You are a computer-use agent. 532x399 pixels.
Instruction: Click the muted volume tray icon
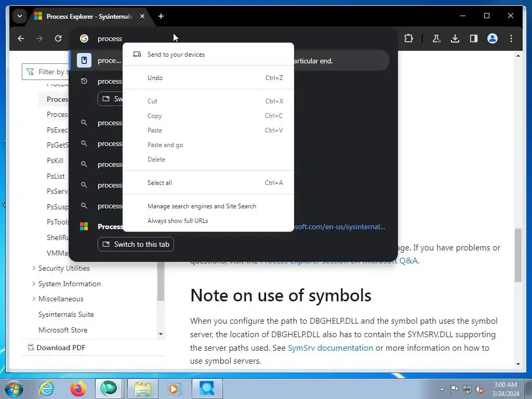point(480,390)
